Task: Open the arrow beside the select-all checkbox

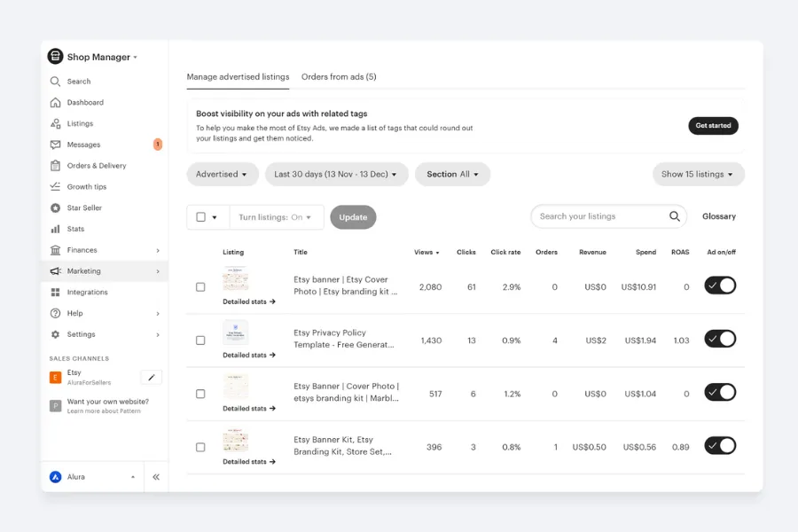Action: (215, 217)
